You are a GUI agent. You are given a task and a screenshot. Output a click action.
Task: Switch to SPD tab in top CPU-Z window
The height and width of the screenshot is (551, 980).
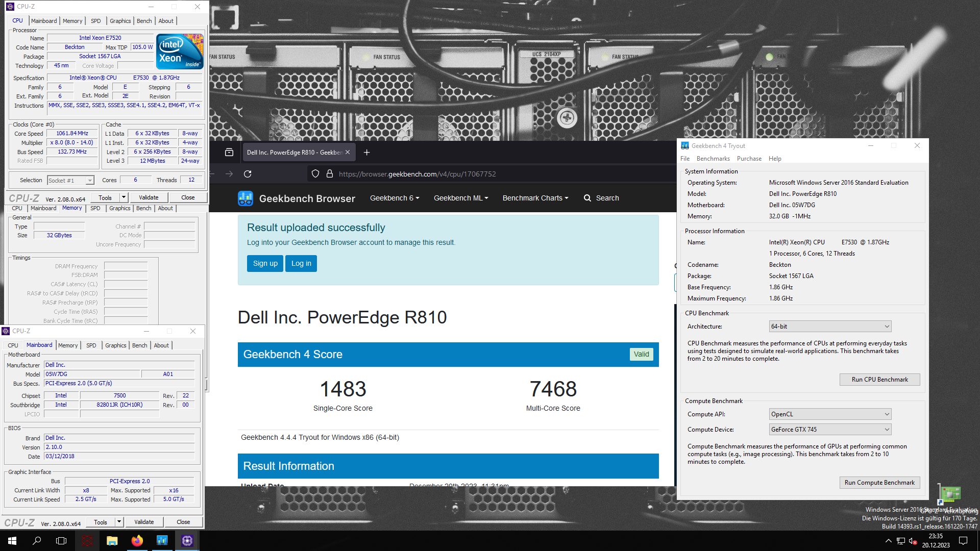click(x=96, y=21)
